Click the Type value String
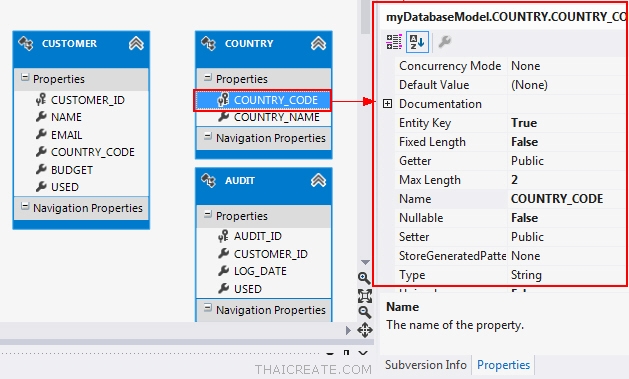The height and width of the screenshot is (379, 629). point(526,275)
